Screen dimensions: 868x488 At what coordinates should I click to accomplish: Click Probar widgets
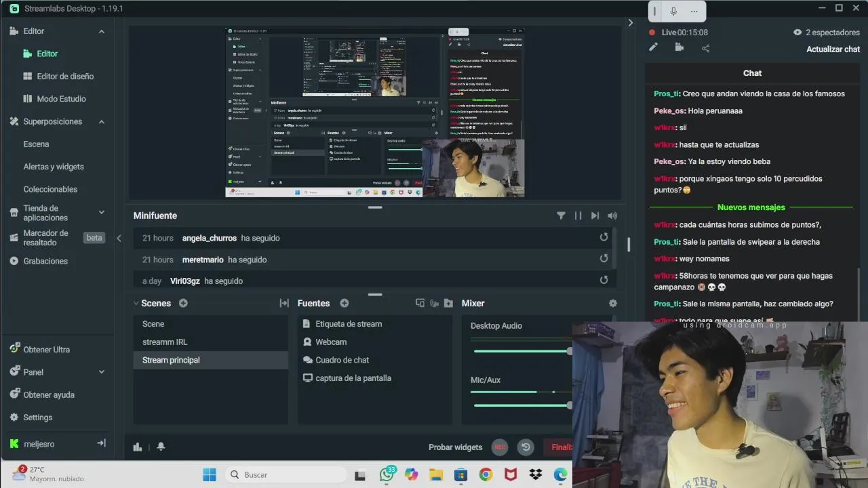pos(455,447)
